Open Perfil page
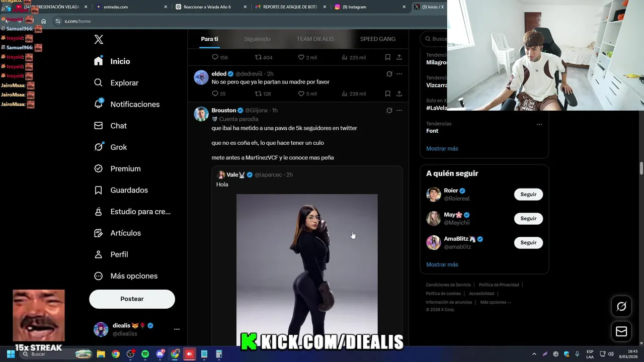The height and width of the screenshot is (362, 644). 111,254
